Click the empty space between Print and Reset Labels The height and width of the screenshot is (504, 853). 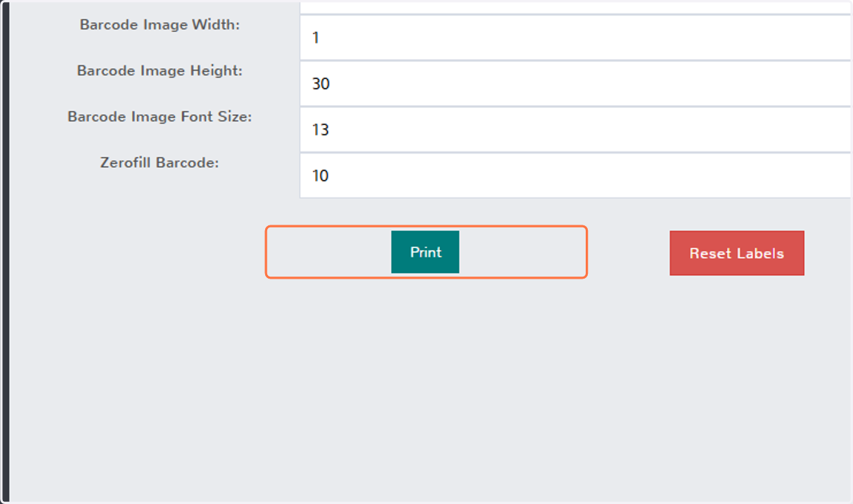628,253
